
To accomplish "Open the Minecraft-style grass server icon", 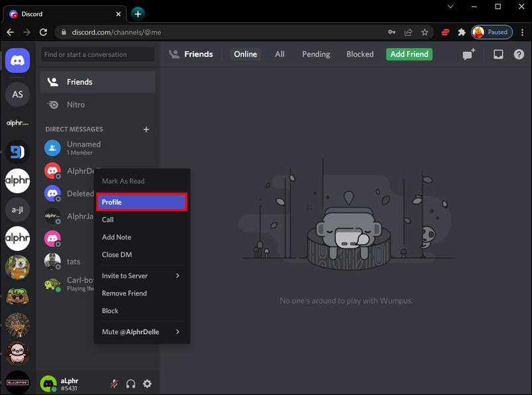I will pyautogui.click(x=17, y=296).
